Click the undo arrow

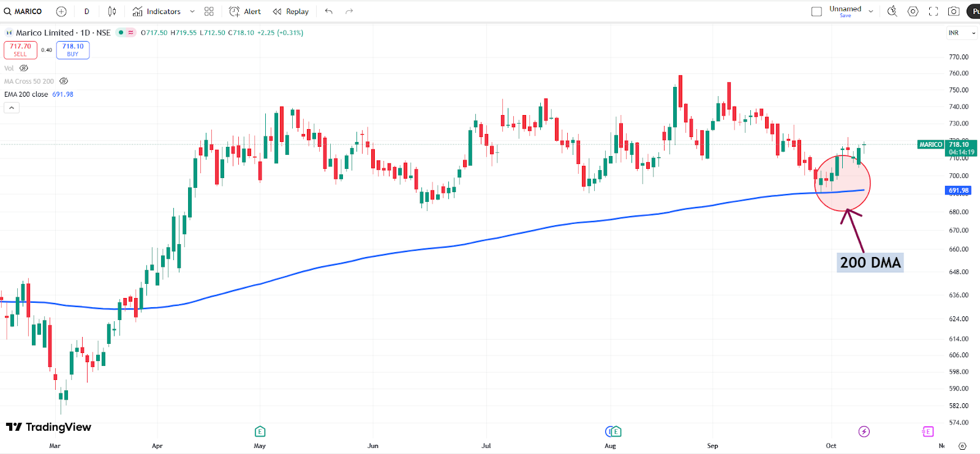tap(329, 12)
